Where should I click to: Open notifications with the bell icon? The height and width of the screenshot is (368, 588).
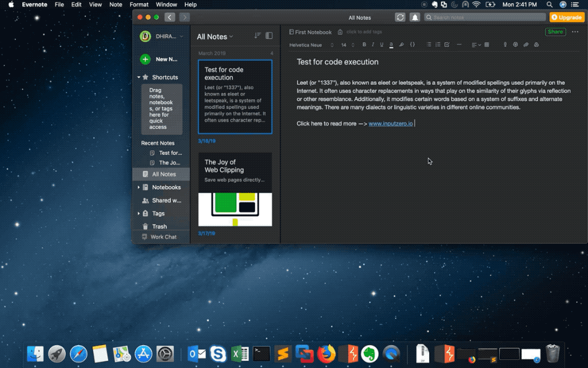coord(415,18)
